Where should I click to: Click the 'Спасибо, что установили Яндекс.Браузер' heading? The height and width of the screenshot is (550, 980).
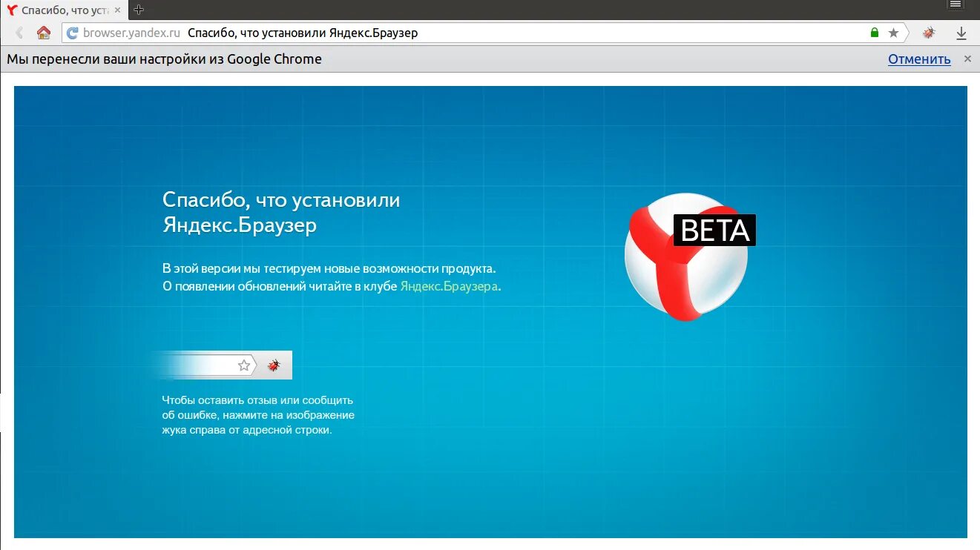click(x=281, y=212)
